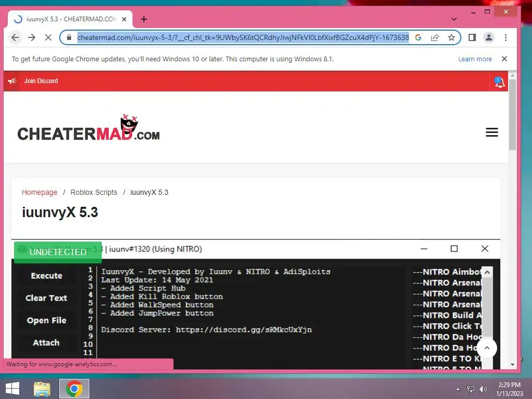Expand the tab search dropdown arrow

point(454,19)
